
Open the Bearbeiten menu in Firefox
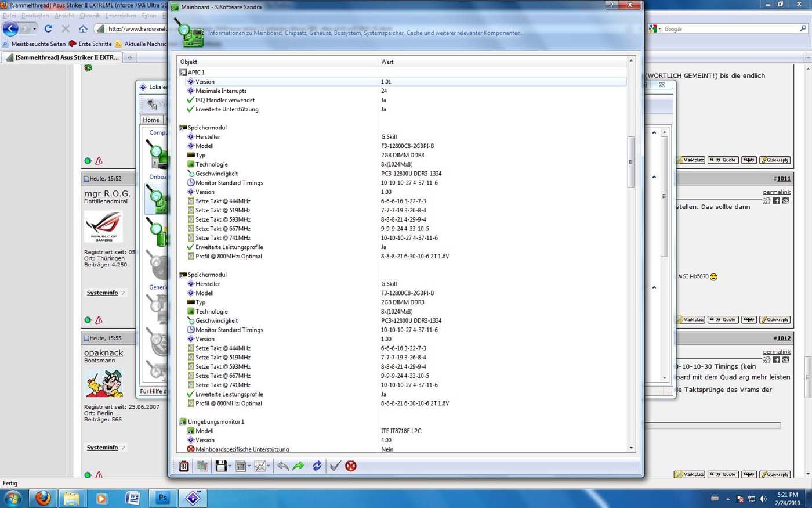[x=35, y=16]
